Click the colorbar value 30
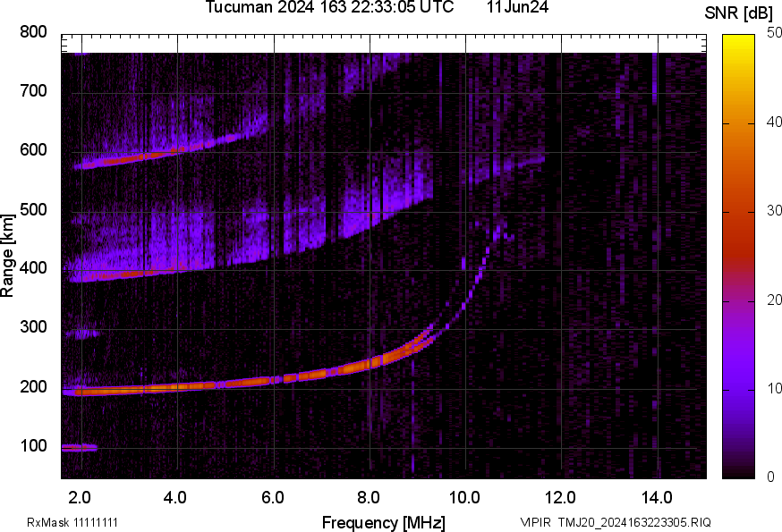 pos(774,210)
